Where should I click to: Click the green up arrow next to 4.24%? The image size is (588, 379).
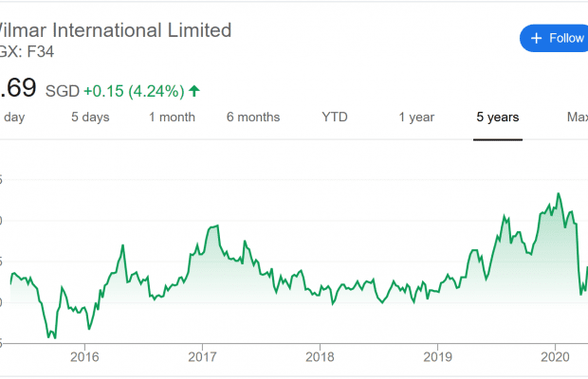tap(194, 91)
